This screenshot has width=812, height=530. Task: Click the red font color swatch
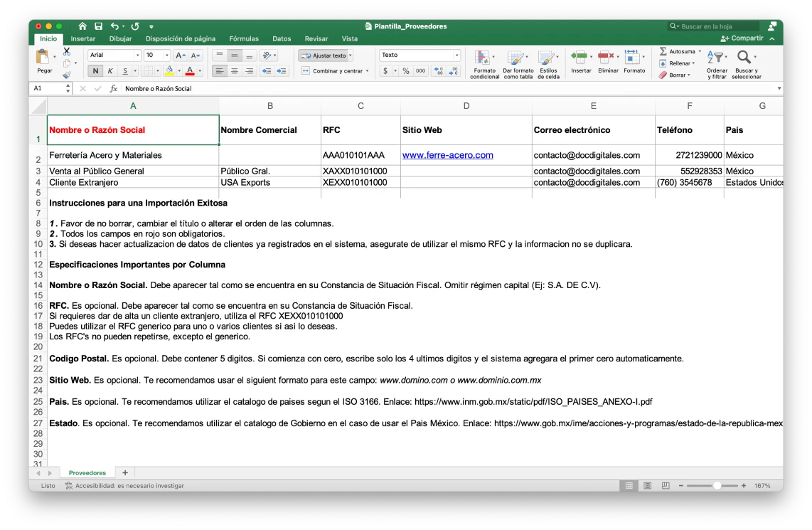(190, 71)
